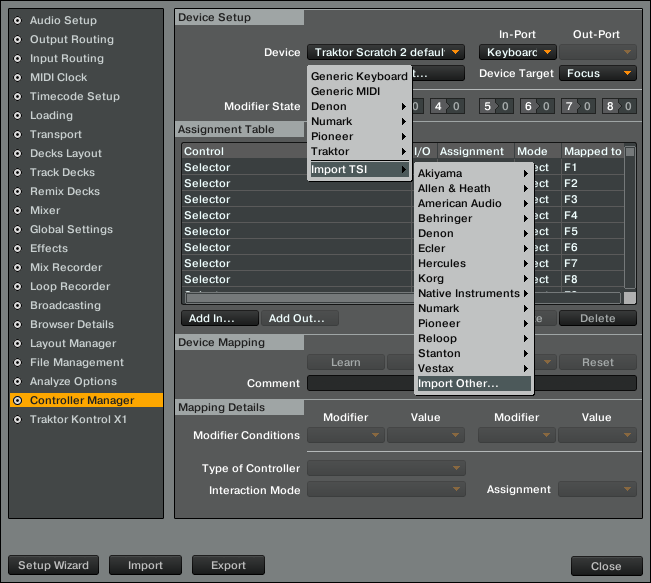This screenshot has width=651, height=583.
Task: Select the row mapped to F4
Action: click(403, 216)
